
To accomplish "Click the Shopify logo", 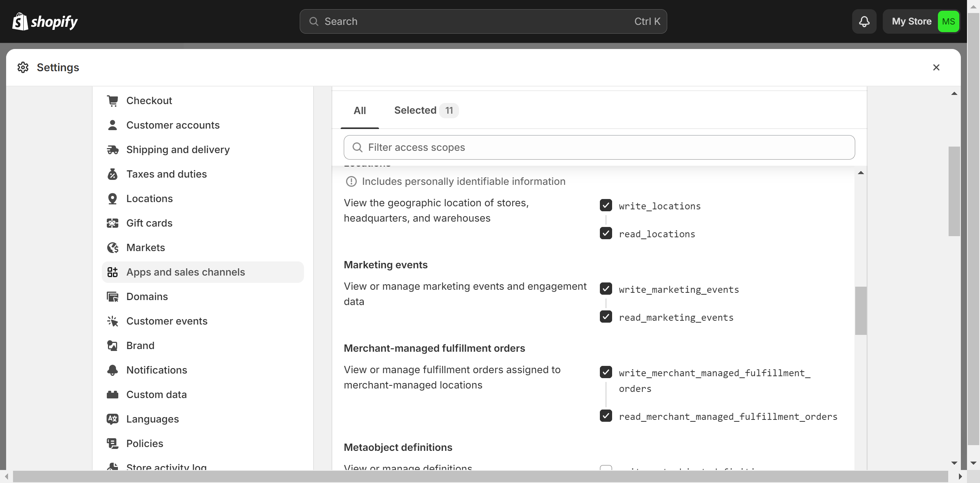I will 45,21.
